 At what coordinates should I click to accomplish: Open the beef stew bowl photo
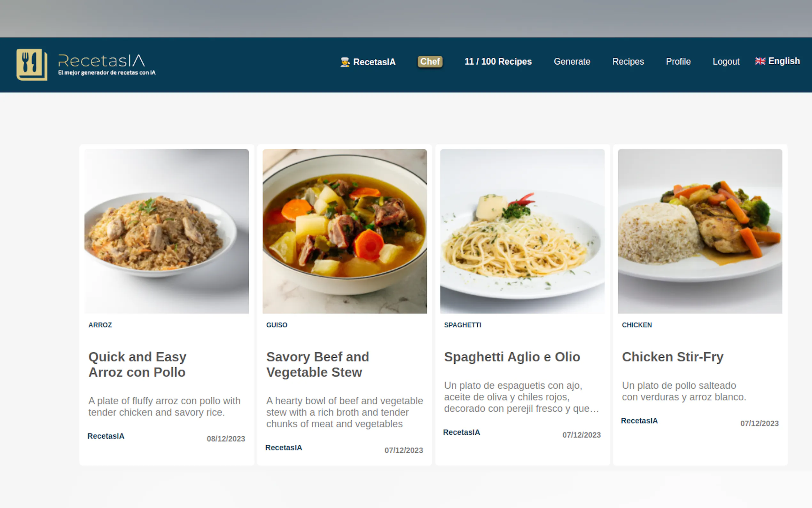coord(344,231)
